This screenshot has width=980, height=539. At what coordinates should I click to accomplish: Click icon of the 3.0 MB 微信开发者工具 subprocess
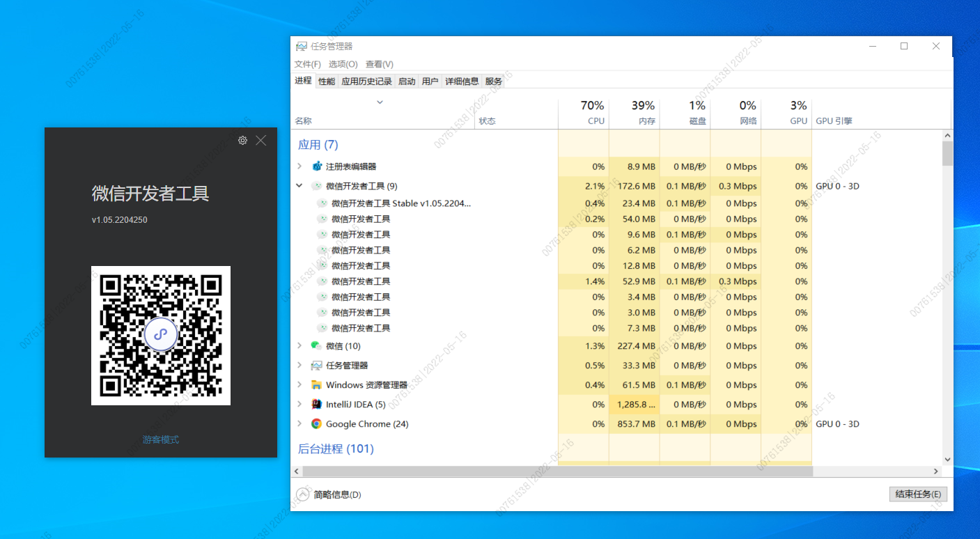pyautogui.click(x=322, y=313)
